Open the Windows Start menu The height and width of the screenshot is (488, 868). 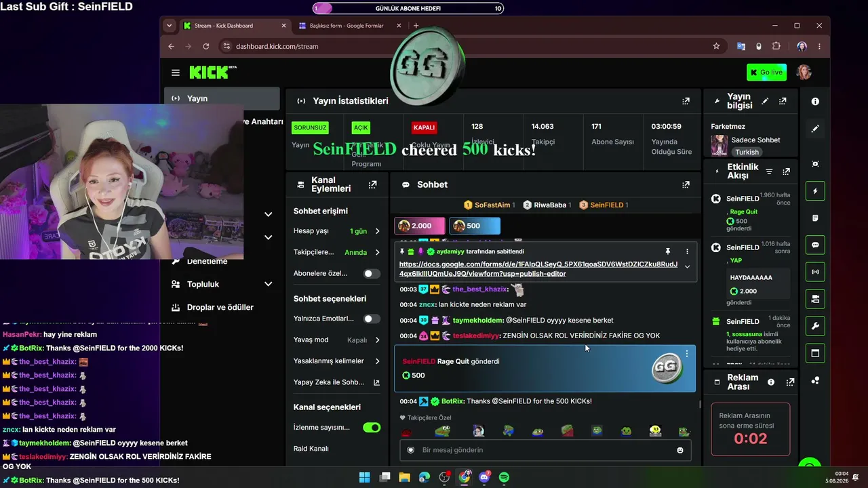click(364, 477)
